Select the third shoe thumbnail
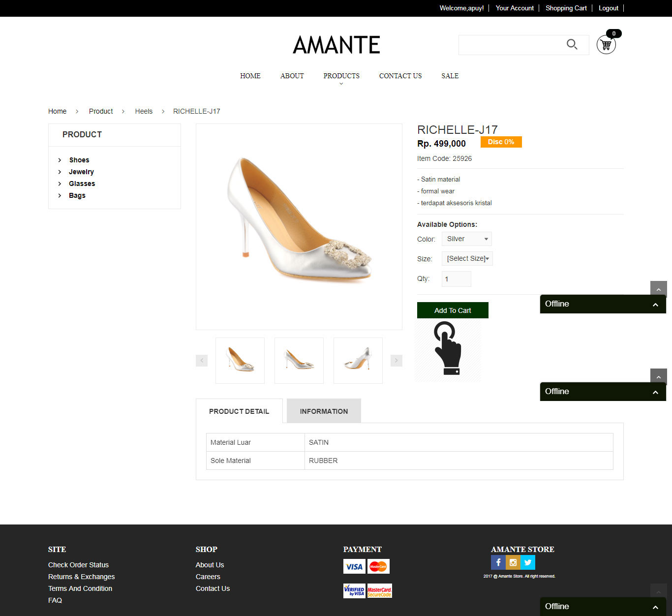Screen dimensions: 672x616 (358, 361)
